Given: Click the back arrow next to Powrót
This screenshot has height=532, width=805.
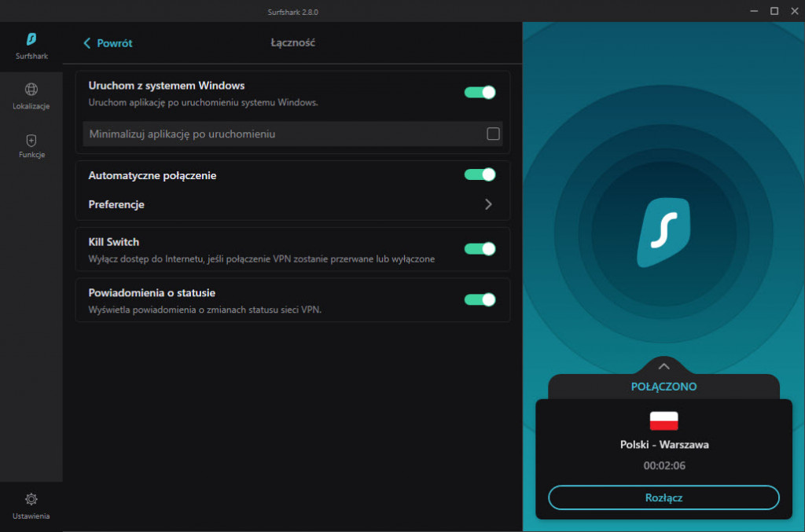Looking at the screenshot, I should (87, 43).
